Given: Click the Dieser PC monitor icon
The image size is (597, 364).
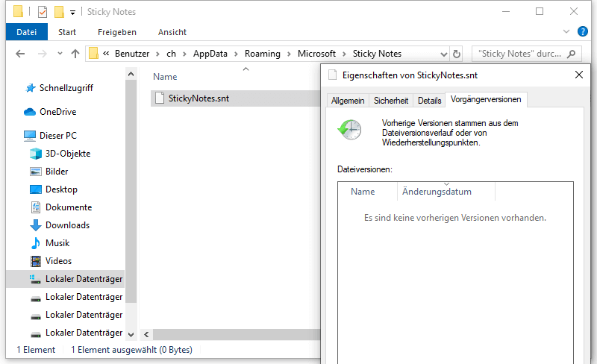Looking at the screenshot, I should (30, 136).
